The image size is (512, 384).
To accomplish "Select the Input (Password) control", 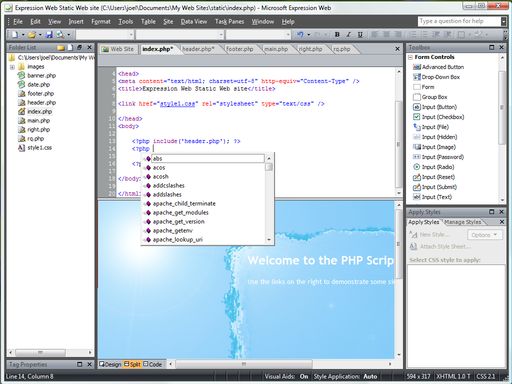I will 438,157.
